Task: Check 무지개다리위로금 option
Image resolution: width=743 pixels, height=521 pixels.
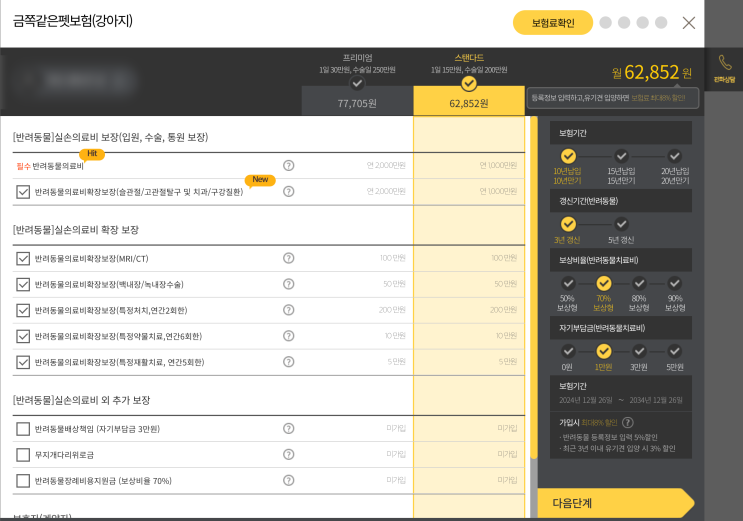Action: click(x=23, y=455)
